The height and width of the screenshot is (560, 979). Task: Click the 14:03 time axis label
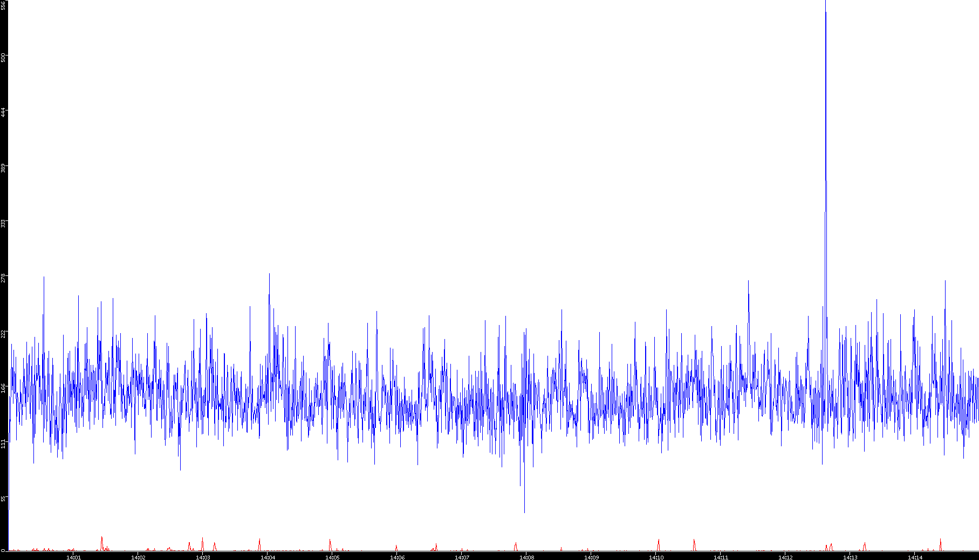click(203, 557)
